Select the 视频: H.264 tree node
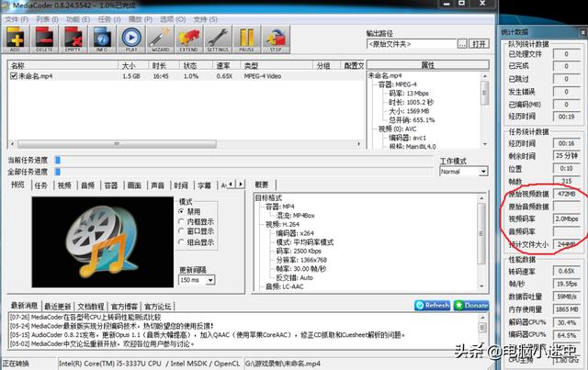This screenshot has height=370, width=588. coord(282,224)
